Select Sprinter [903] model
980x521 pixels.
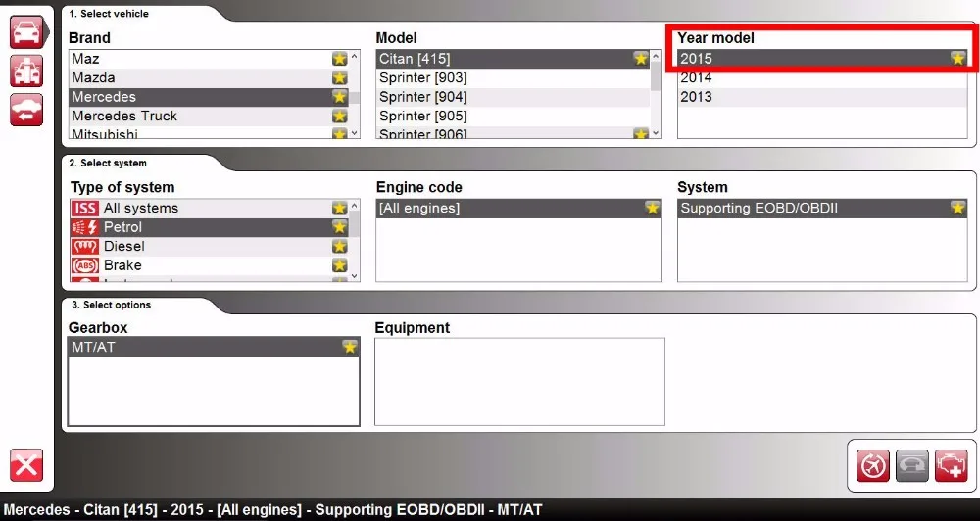[x=514, y=78]
